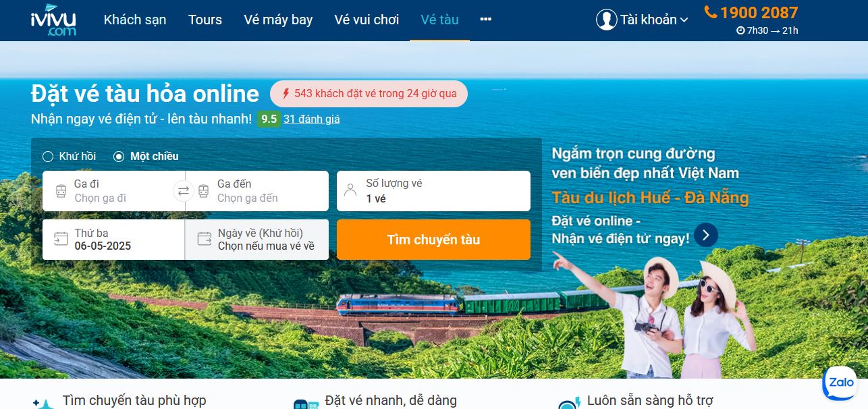The width and height of the screenshot is (868, 409).
Task: Click the orange phone hotline icon
Action: click(710, 12)
